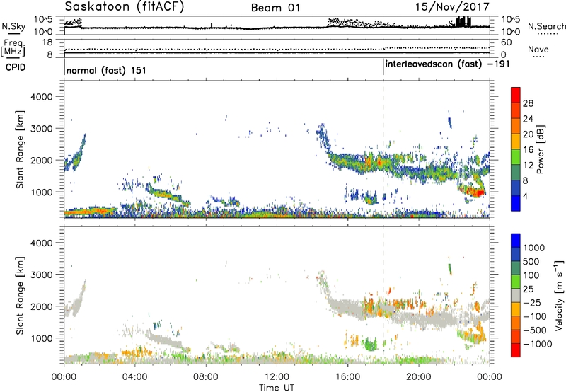
Task: Click the "16:00" time tick label
Action: [347, 377]
